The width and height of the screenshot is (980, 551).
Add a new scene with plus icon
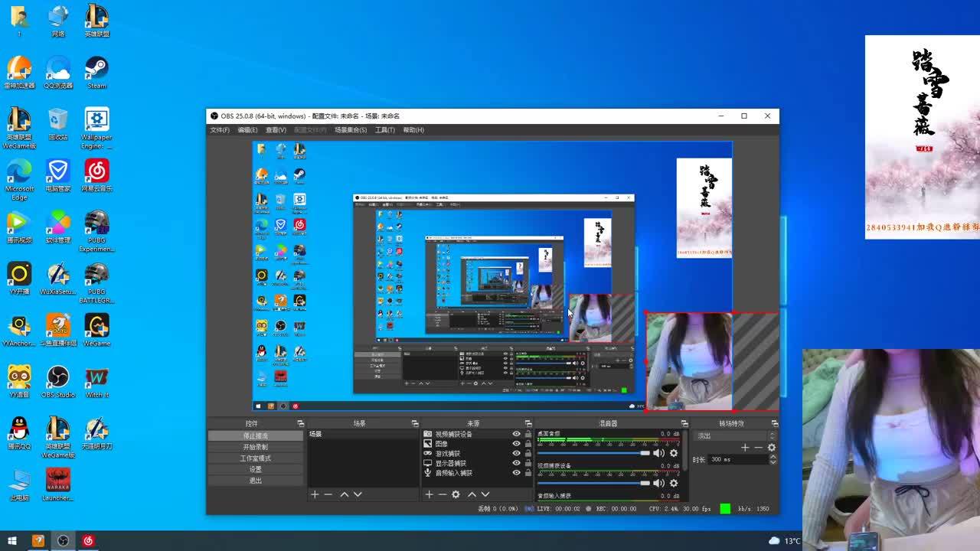[x=314, y=494]
